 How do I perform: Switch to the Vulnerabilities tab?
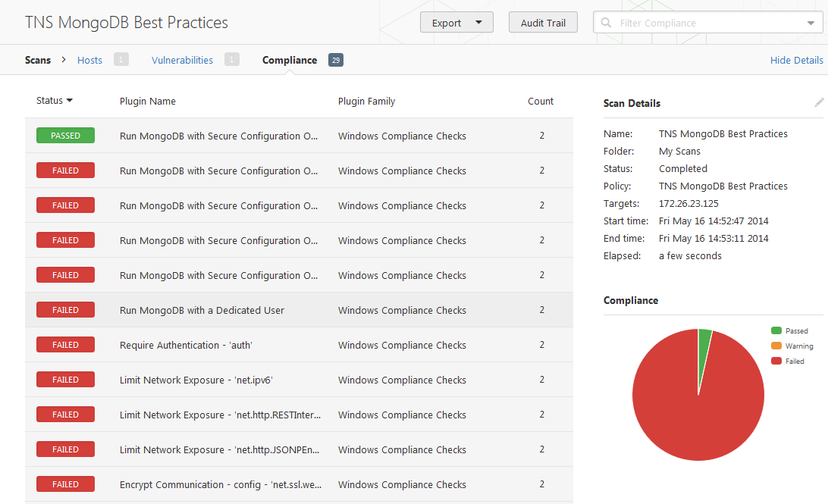pos(182,60)
